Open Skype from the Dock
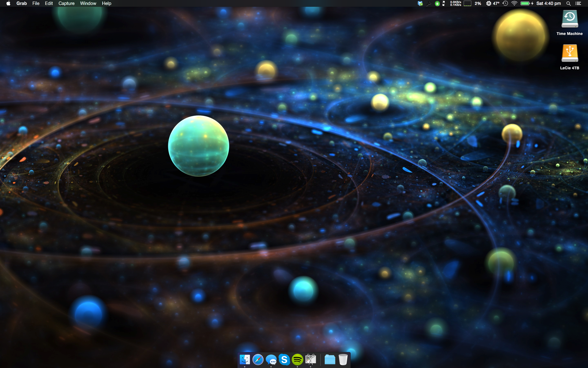 pyautogui.click(x=285, y=359)
